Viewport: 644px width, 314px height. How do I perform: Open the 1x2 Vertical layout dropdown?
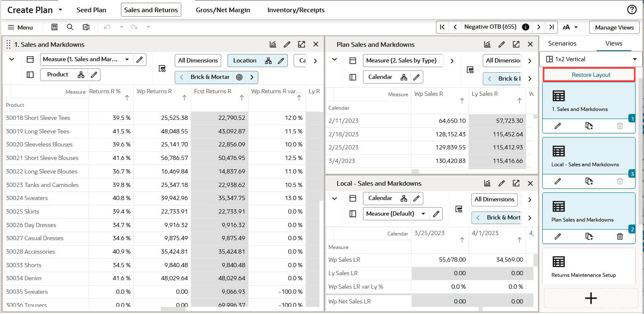(591, 59)
